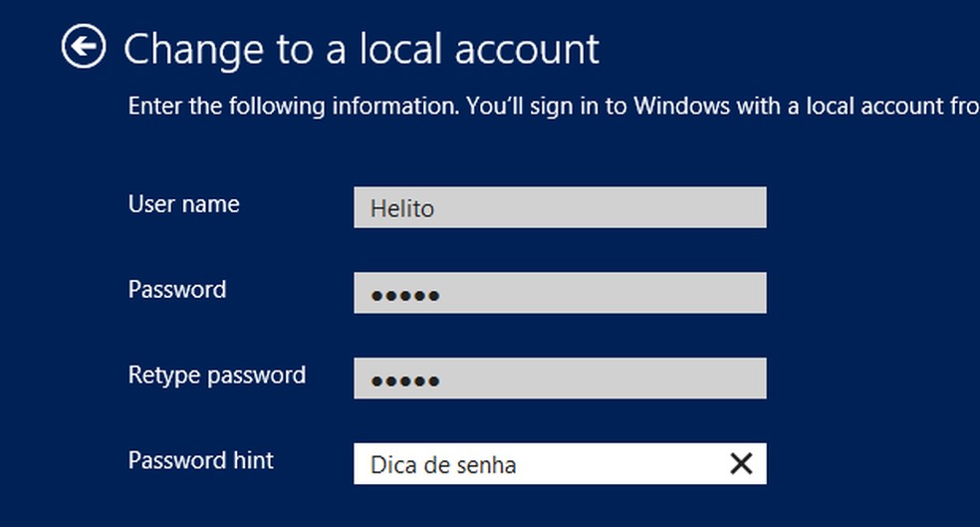Viewport: 980px width, 527px height.
Task: Click the "Password hint" label
Action: tap(201, 460)
